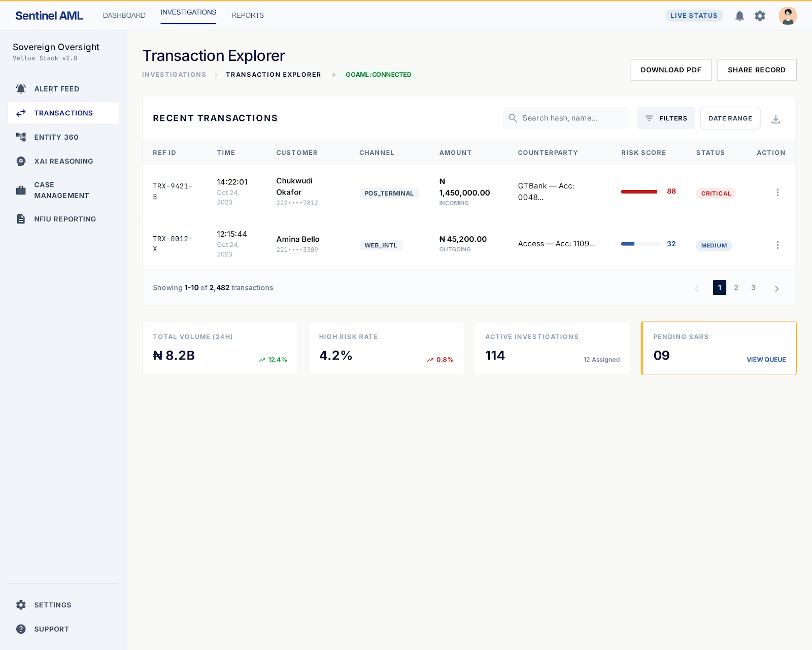Click customer Chukwudi Okafor
The height and width of the screenshot is (650, 812).
pyautogui.click(x=294, y=186)
